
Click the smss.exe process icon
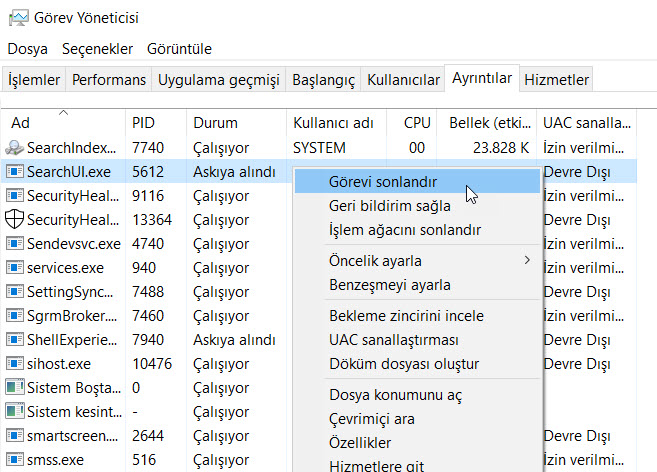click(x=15, y=459)
